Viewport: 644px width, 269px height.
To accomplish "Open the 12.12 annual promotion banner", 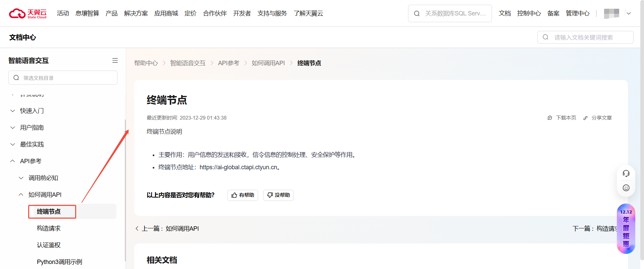I will click(626, 229).
